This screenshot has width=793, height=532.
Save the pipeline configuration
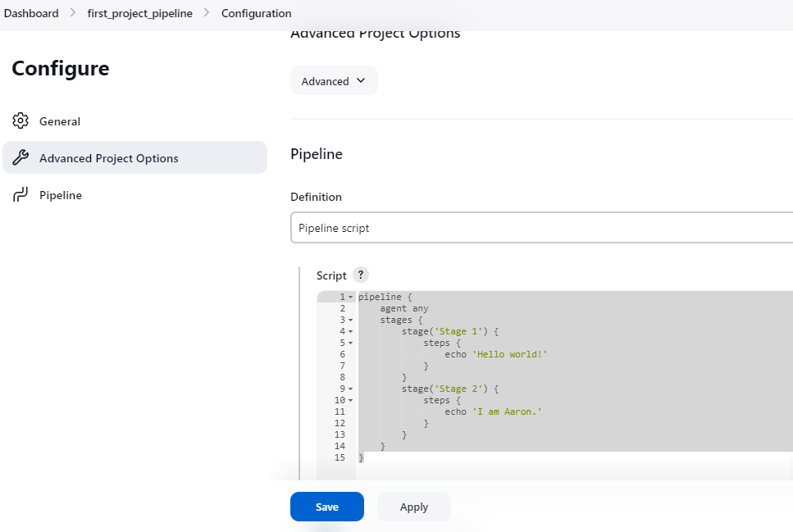point(326,507)
